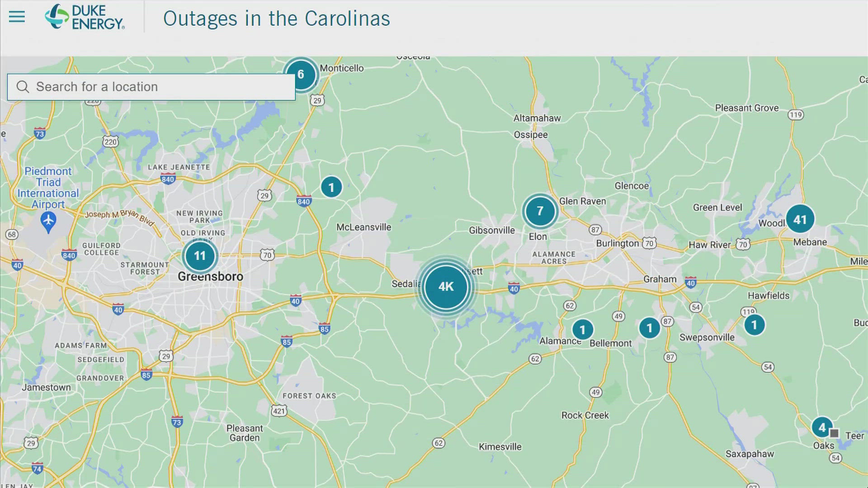
Task: Click the Outages in the Carolinas title
Action: coord(277,18)
